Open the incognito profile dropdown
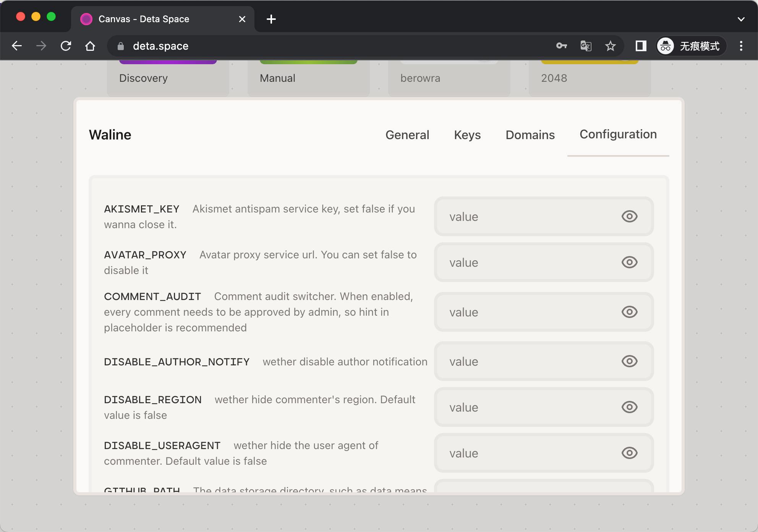 (x=691, y=46)
